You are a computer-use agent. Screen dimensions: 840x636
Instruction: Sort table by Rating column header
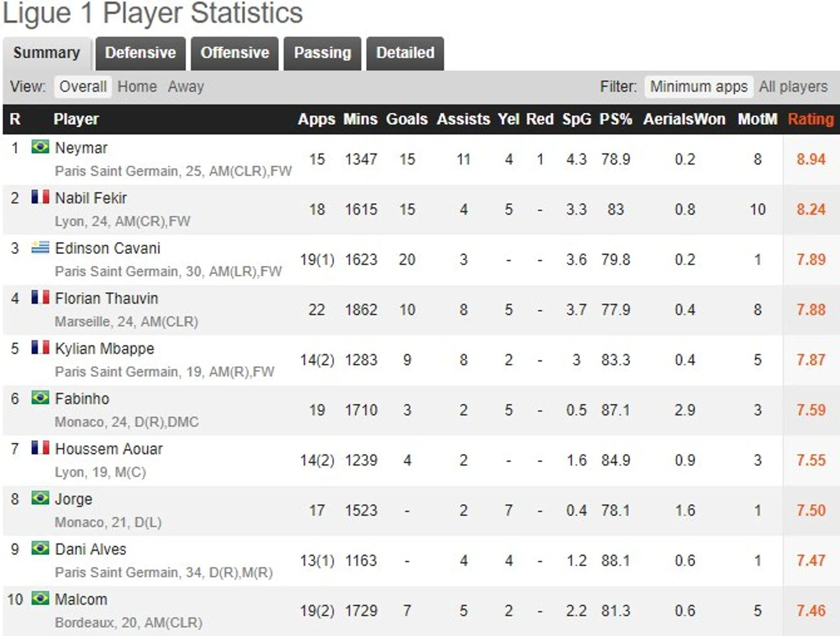pos(811,119)
